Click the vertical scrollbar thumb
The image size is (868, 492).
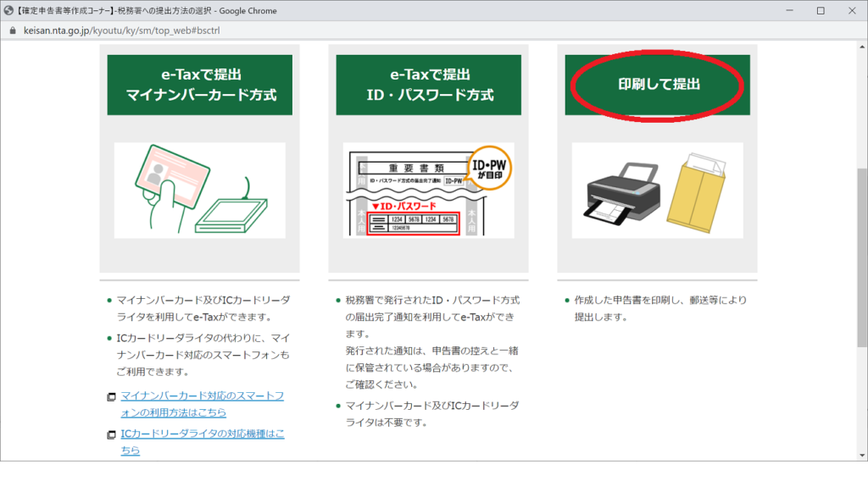pos(862,257)
